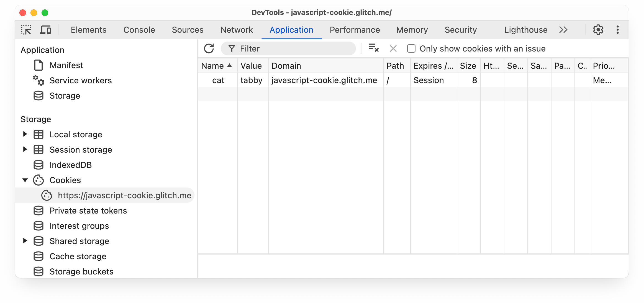Image resolution: width=644 pixels, height=303 pixels.
Task: Expand the Local storage tree item
Action: tap(25, 134)
